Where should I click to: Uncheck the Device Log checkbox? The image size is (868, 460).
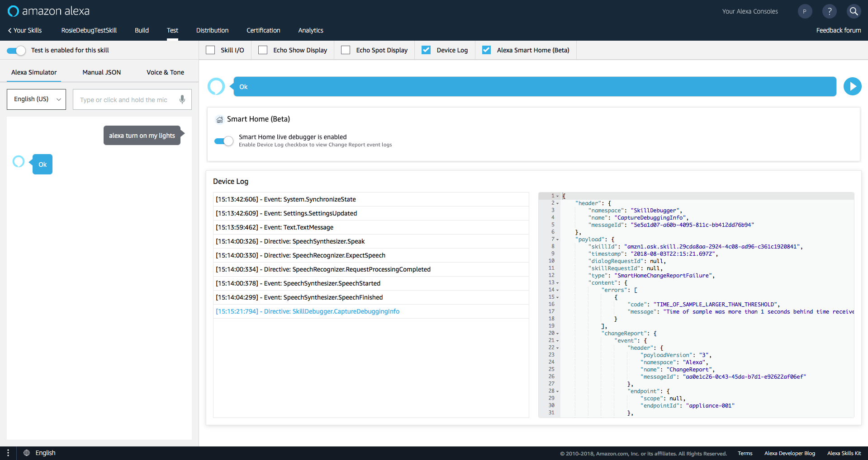click(426, 50)
